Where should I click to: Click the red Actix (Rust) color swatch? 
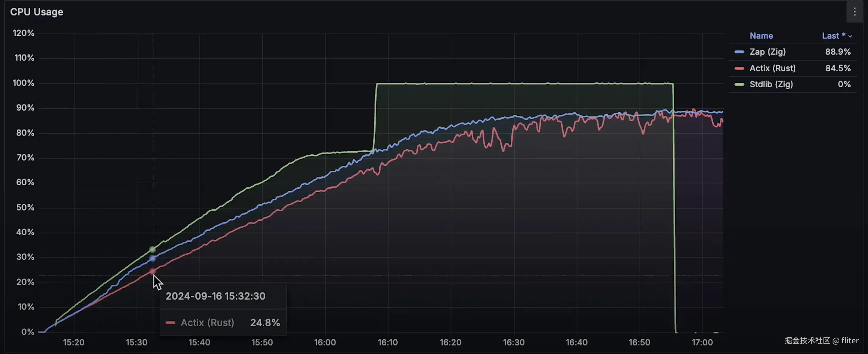click(739, 68)
